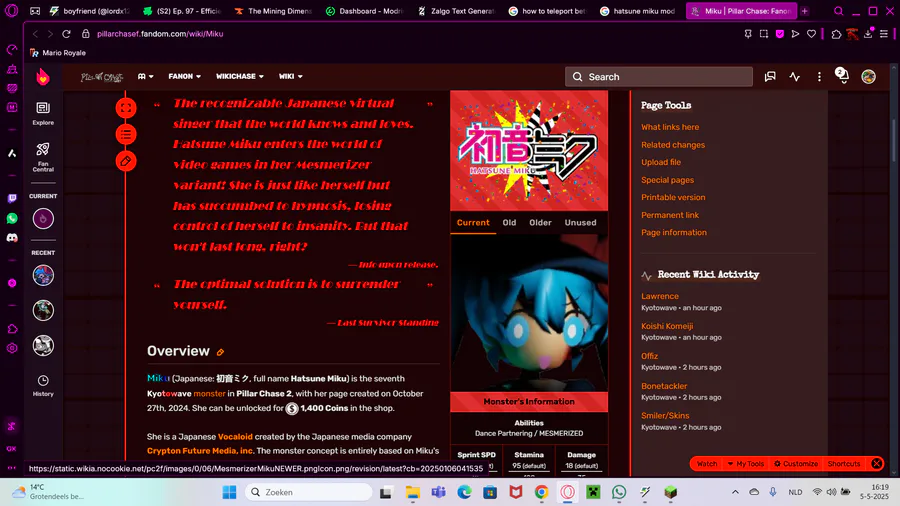
Task: Open Crypton Future Media, inc. link
Action: pos(200,451)
